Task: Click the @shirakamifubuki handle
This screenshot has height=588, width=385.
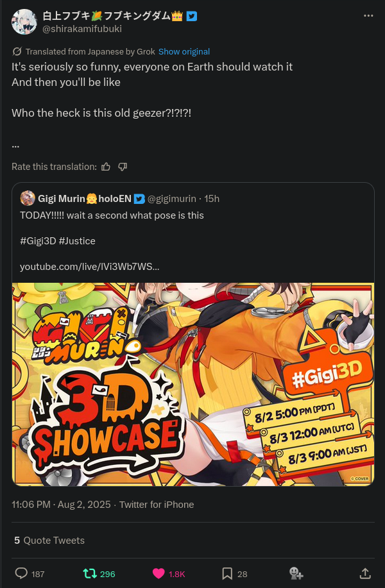Action: click(81, 29)
